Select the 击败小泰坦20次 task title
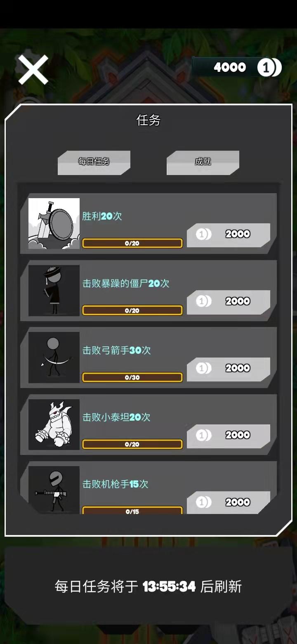 click(x=116, y=417)
